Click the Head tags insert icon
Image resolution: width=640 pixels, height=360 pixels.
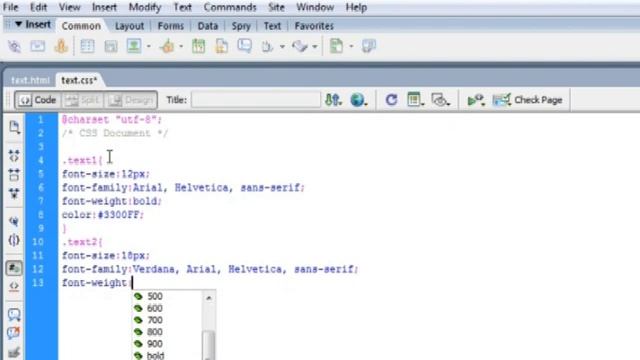267,46
